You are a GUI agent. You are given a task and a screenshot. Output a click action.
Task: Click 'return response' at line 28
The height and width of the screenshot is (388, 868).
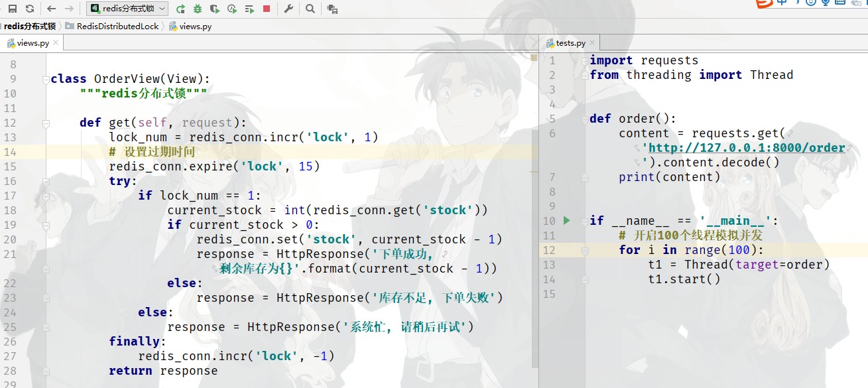click(163, 371)
